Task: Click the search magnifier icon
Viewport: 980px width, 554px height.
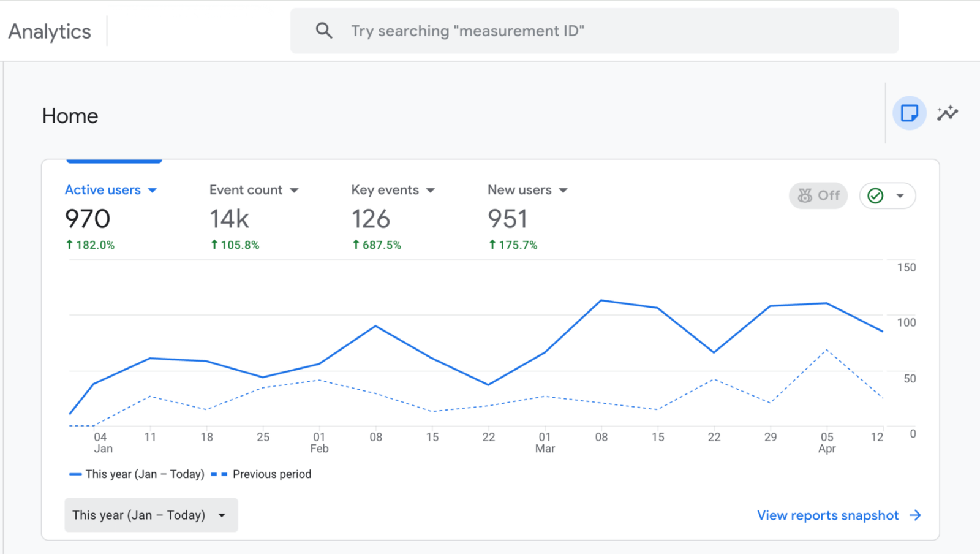Action: [324, 31]
